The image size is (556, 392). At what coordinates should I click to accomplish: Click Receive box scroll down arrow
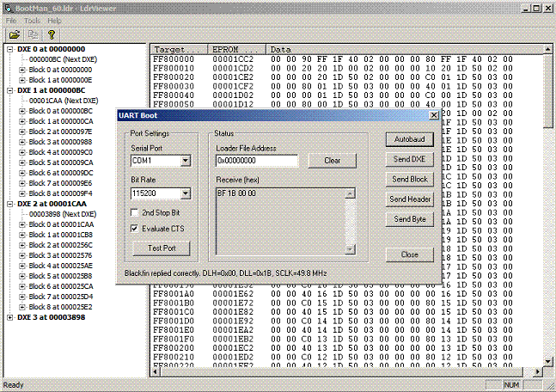coord(350,250)
